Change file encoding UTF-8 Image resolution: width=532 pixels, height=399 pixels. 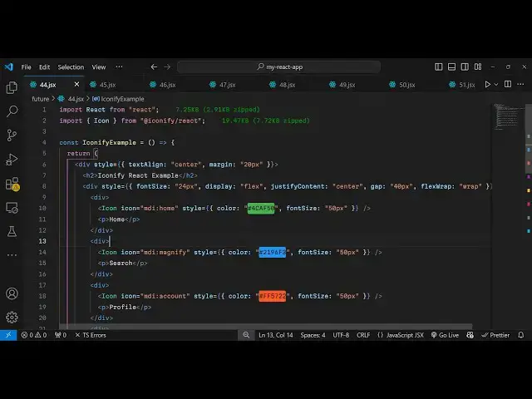tap(341, 335)
